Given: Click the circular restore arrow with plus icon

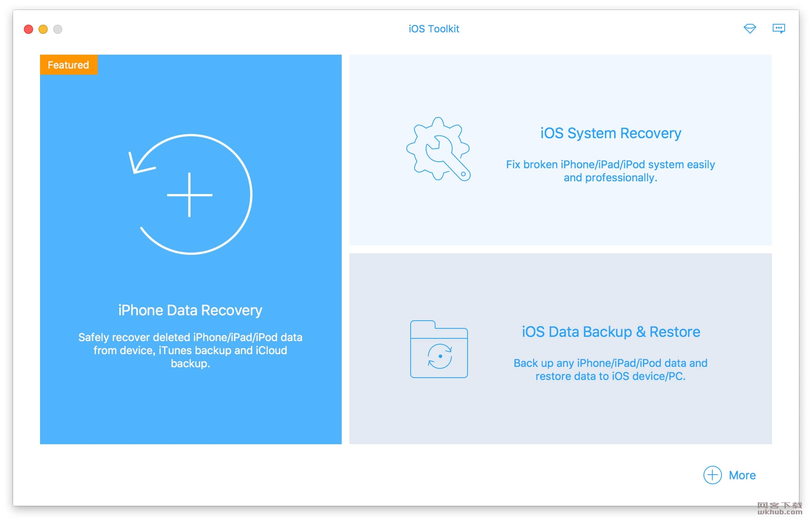Looking at the screenshot, I should [x=190, y=194].
